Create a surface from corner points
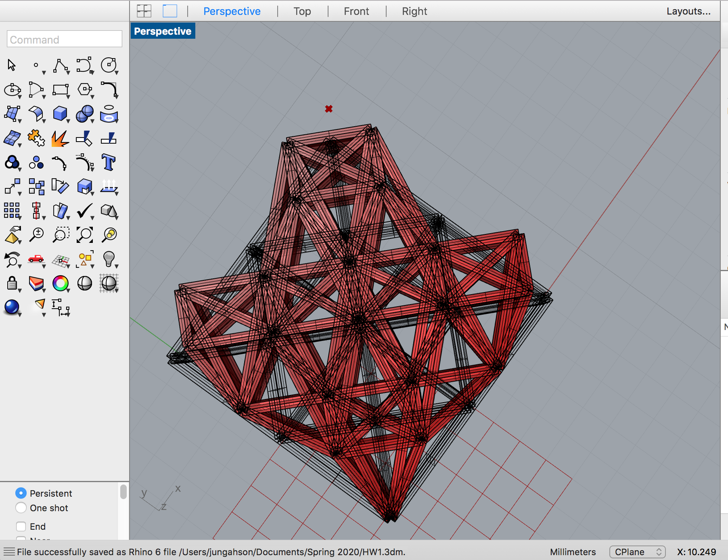This screenshot has width=728, height=560. [x=12, y=114]
